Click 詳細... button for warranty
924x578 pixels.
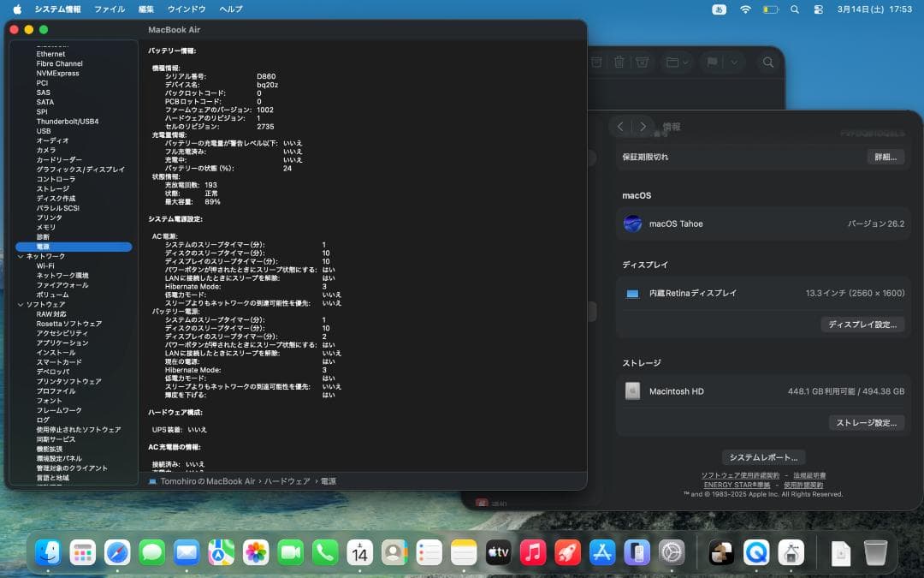[x=885, y=157]
